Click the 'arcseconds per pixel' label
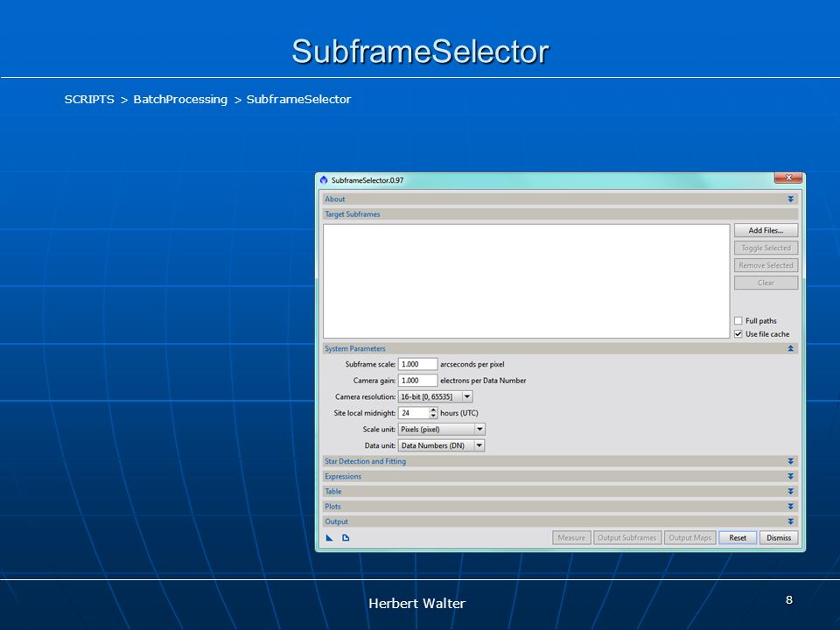The height and width of the screenshot is (630, 840). 472,364
